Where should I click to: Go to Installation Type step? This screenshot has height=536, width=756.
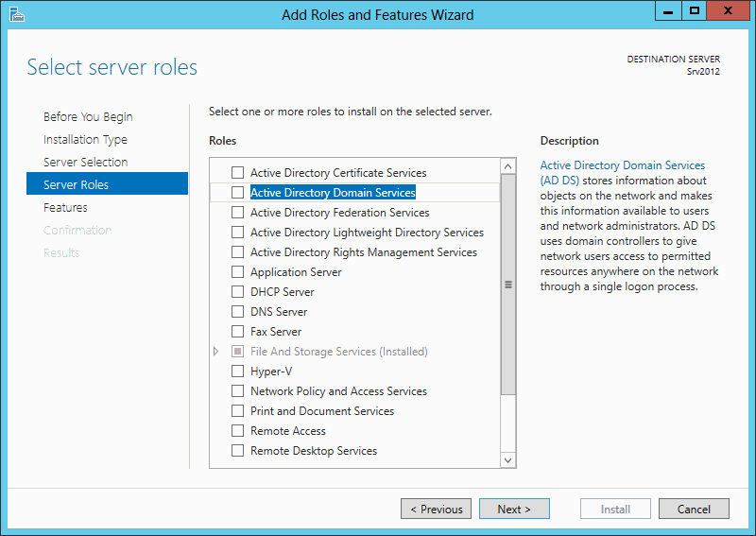pyautogui.click(x=85, y=139)
